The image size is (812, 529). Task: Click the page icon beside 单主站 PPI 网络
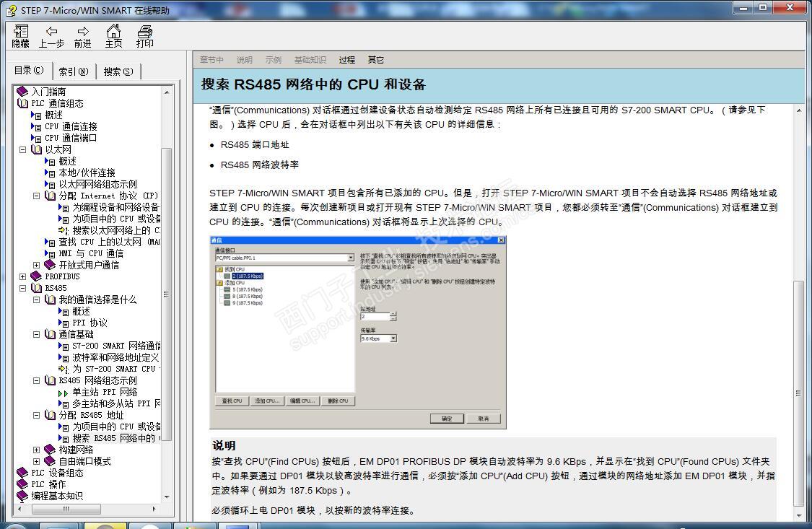tap(64, 393)
